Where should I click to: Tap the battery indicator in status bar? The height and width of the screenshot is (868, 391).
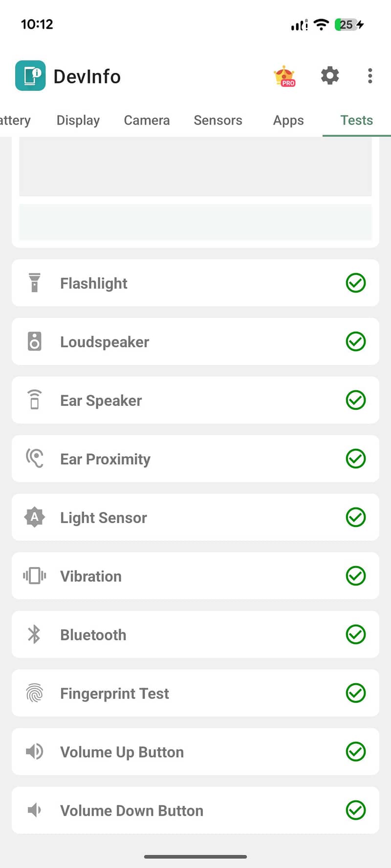[x=349, y=24]
